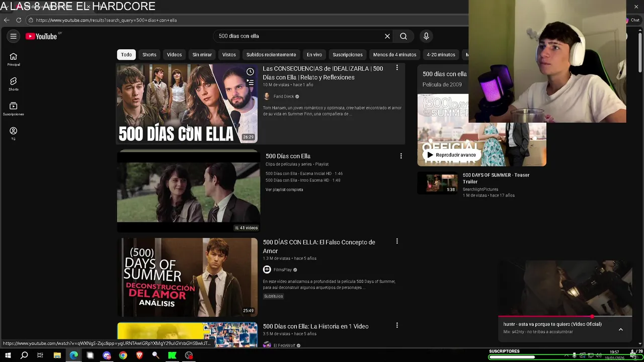The height and width of the screenshot is (362, 644).
Task: Open the 41 videos playlist thumbnail
Action: 189,192
